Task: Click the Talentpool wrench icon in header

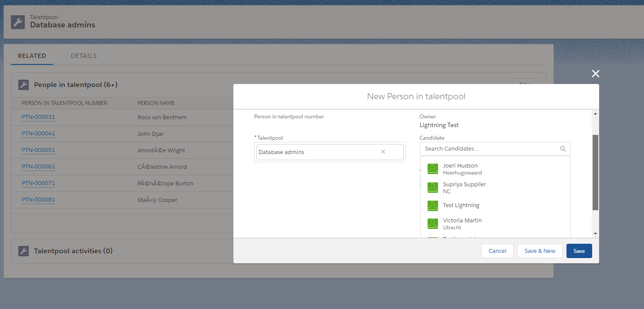Action: tap(18, 22)
